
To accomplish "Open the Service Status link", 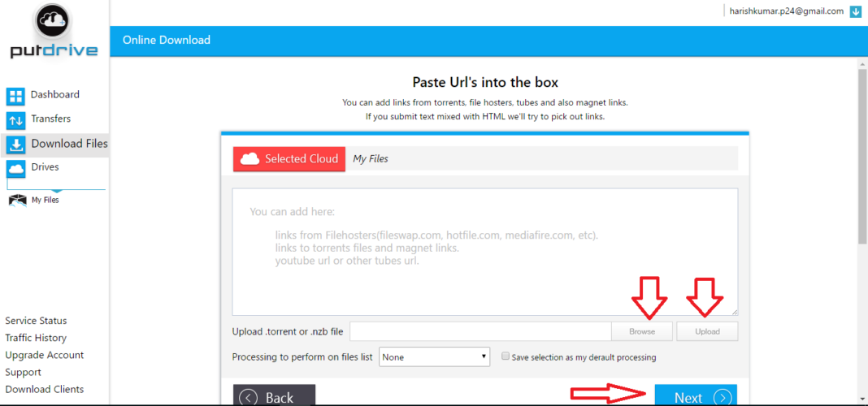I will tap(36, 321).
